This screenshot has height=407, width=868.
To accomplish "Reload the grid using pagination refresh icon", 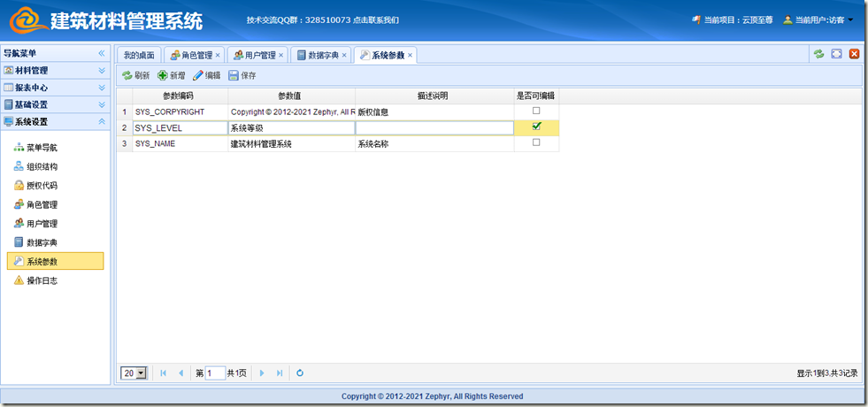I will [300, 373].
